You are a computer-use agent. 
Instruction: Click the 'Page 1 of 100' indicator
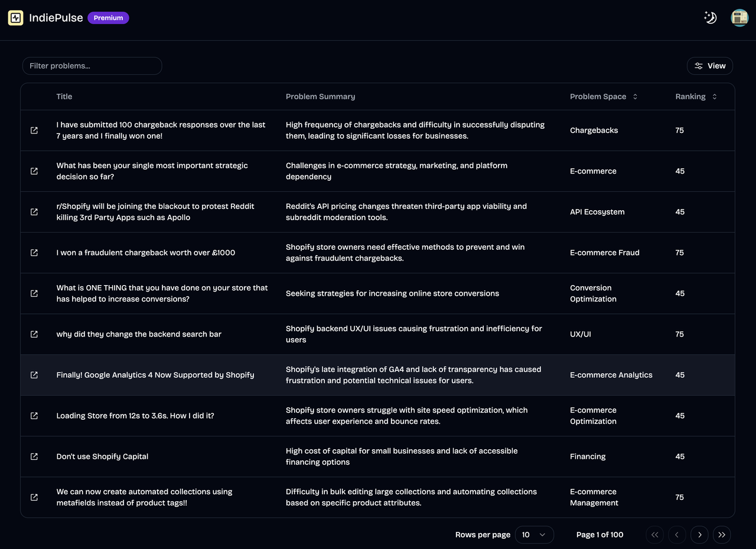599,535
